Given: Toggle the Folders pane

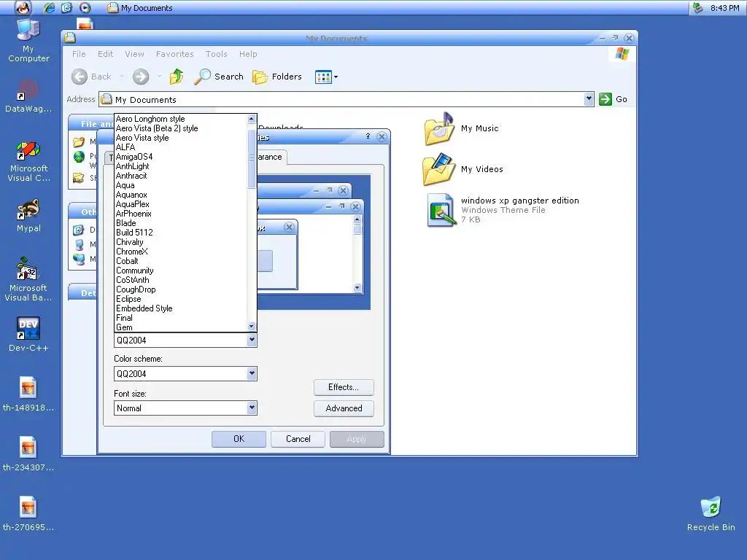Looking at the screenshot, I should click(x=277, y=77).
